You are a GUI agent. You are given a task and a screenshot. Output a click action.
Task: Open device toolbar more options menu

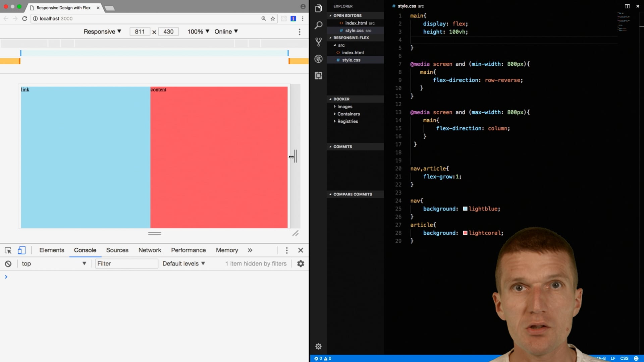[300, 32]
